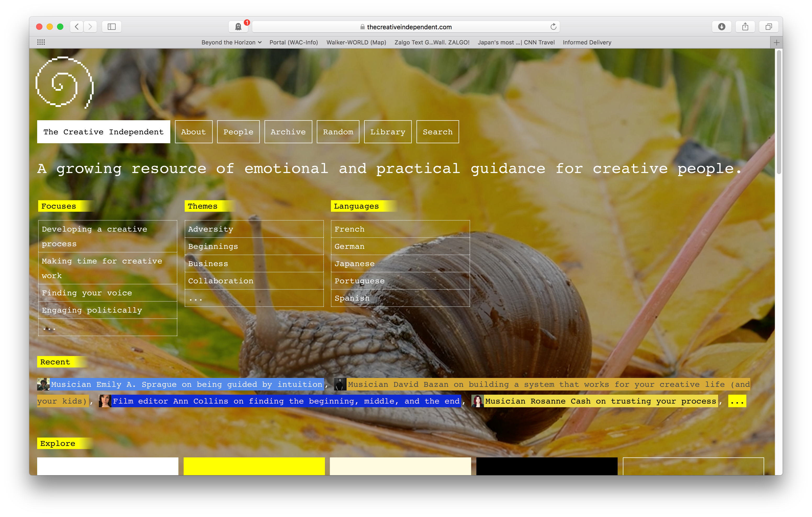812x517 pixels.
Task: Open the favorites grid icon
Action: 41,42
